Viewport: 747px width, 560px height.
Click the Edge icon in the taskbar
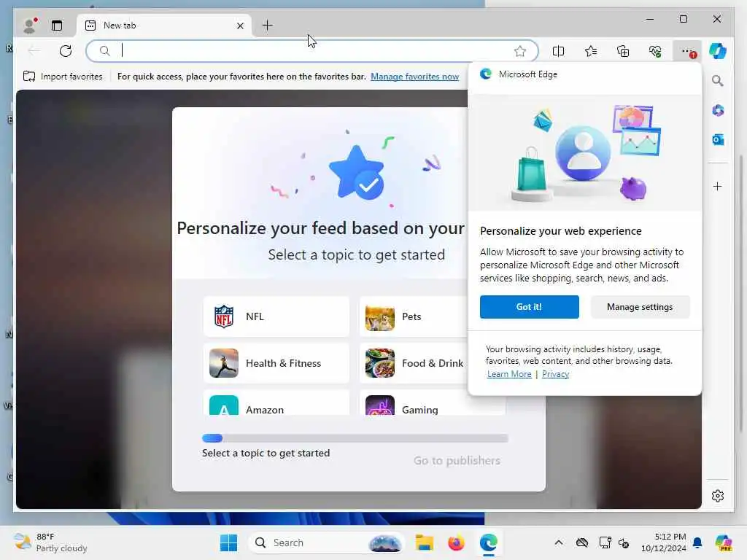coord(488,542)
